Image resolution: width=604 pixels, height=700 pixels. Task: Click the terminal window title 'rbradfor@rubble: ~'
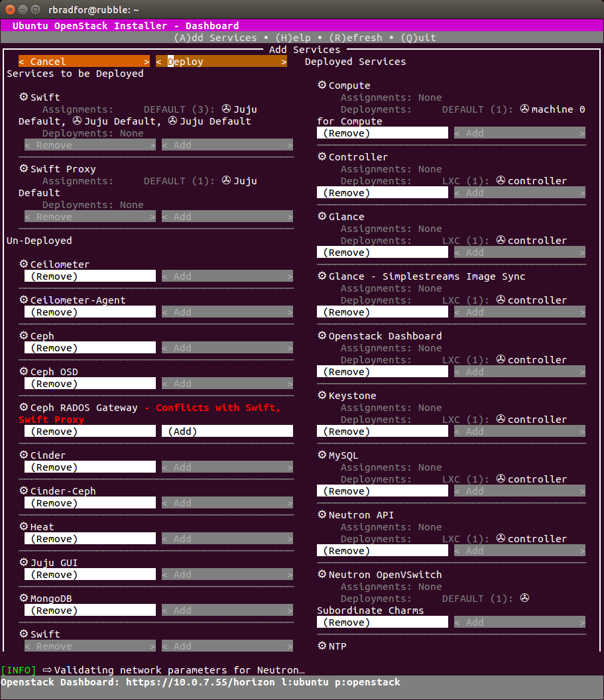pos(93,9)
